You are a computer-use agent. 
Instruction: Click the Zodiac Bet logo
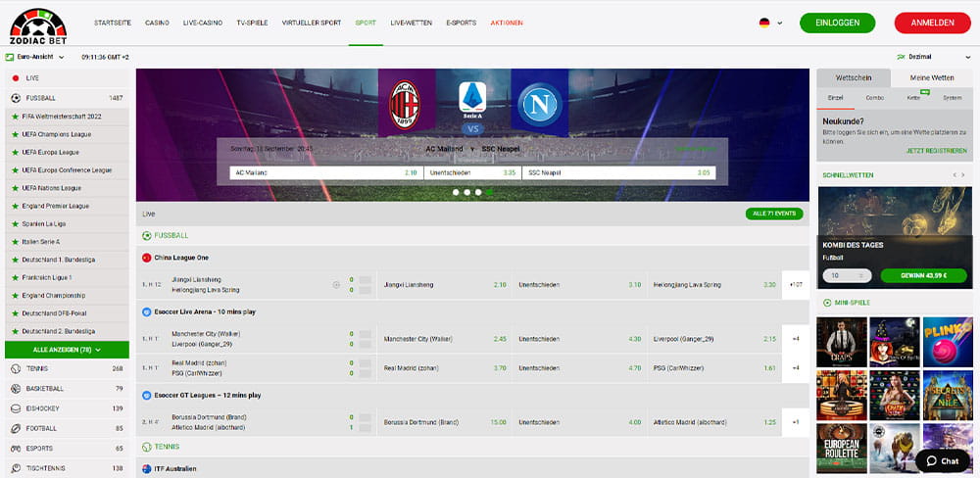(38, 26)
